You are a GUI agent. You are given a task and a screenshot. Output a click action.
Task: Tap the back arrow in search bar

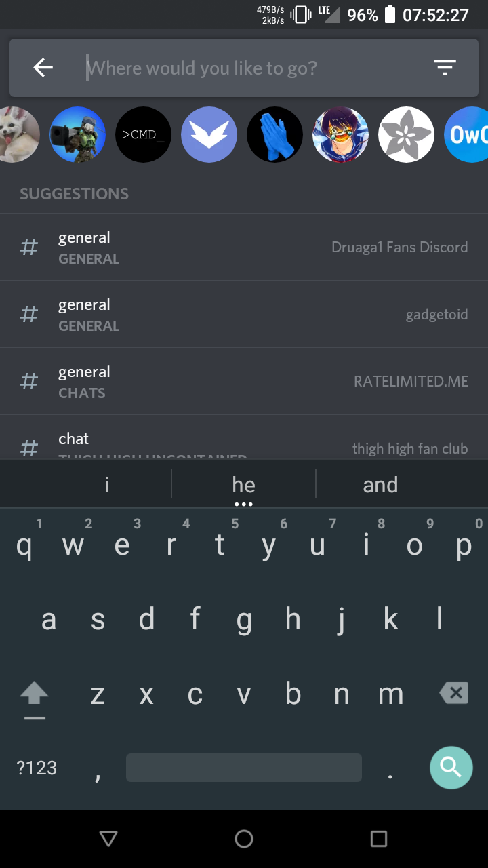[x=43, y=68]
